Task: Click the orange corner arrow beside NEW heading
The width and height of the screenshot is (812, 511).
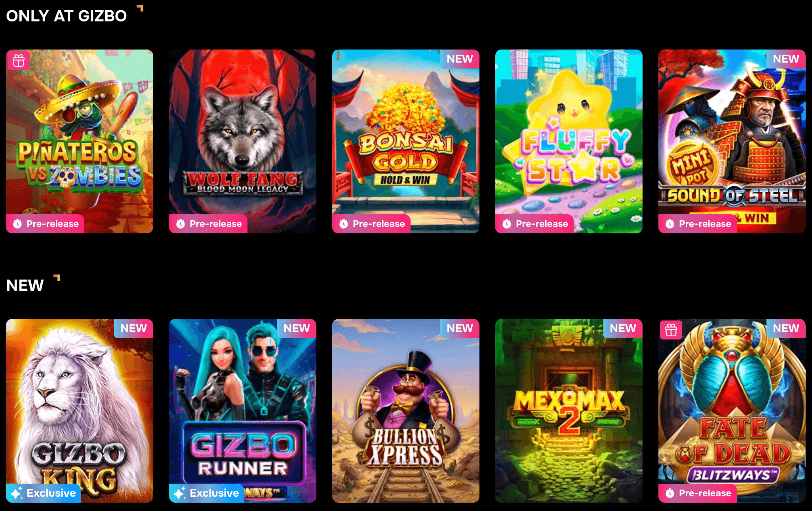Action: (57, 277)
